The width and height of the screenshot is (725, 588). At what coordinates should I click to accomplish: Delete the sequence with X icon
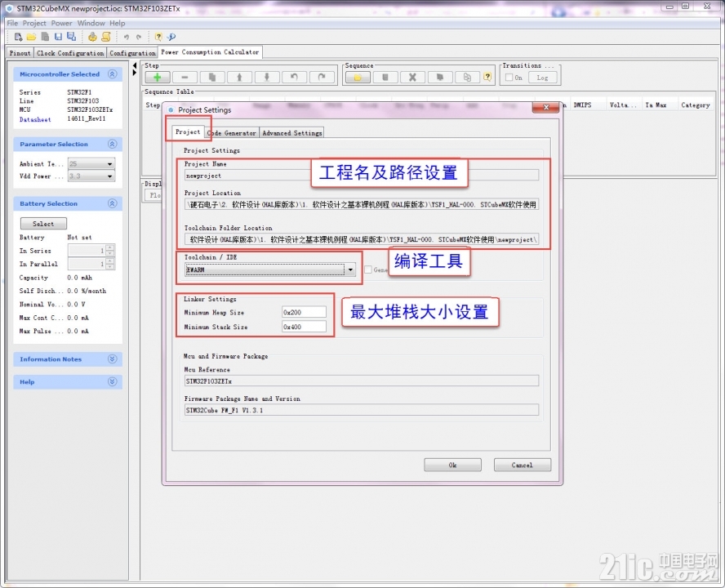click(412, 78)
